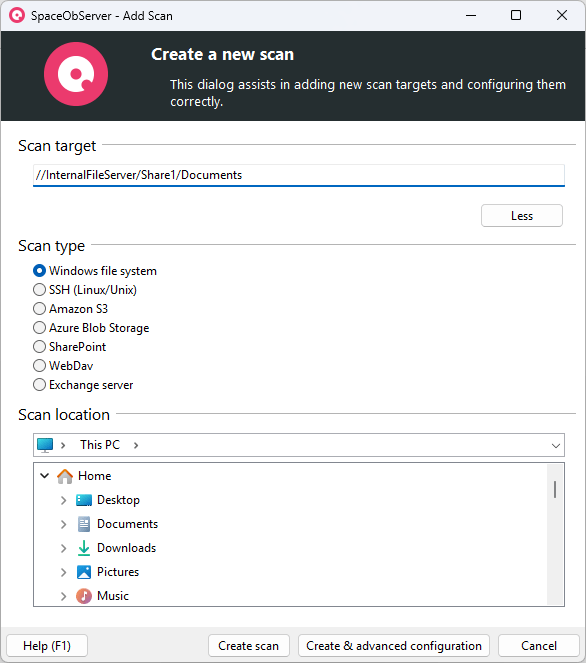The image size is (586, 663).
Task: Click the Documents folder icon
Action: point(84,524)
